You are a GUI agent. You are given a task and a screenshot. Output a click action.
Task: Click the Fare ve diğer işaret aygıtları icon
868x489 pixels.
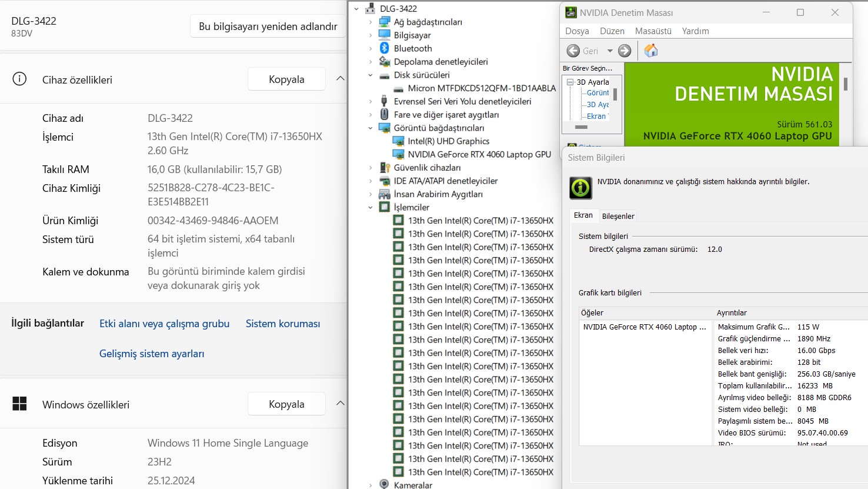[x=385, y=114]
